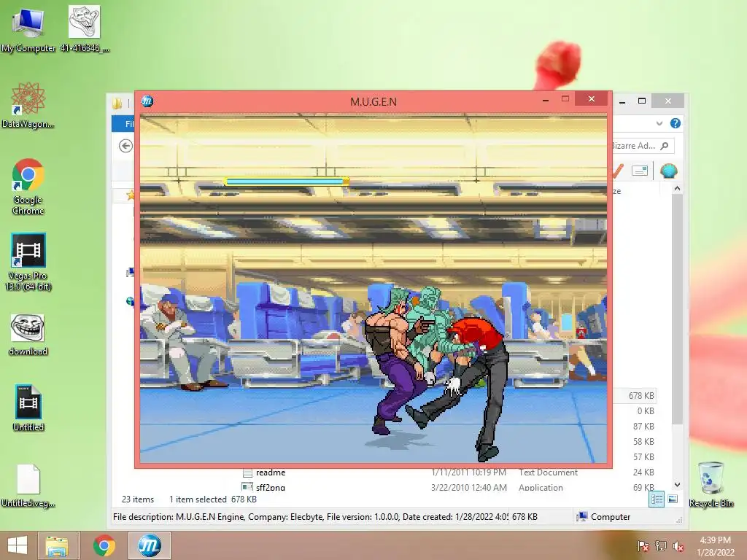Click the card-style pane icon in the Explorer toolbar
The image size is (747, 560).
point(639,171)
